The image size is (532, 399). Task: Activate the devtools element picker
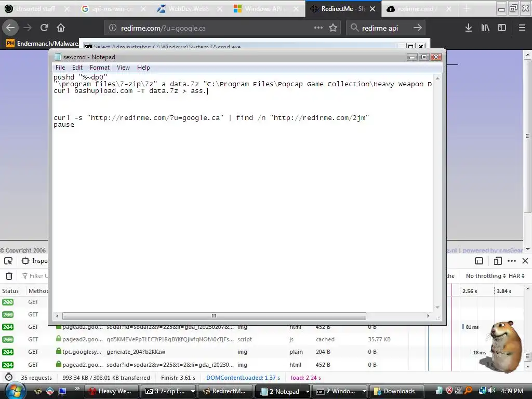[8, 261]
